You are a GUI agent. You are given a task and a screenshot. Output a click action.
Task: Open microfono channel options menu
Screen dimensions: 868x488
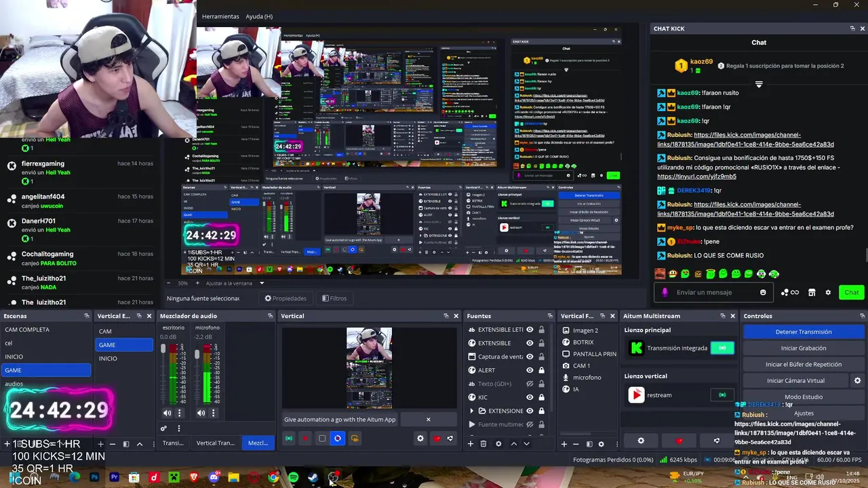(x=213, y=413)
